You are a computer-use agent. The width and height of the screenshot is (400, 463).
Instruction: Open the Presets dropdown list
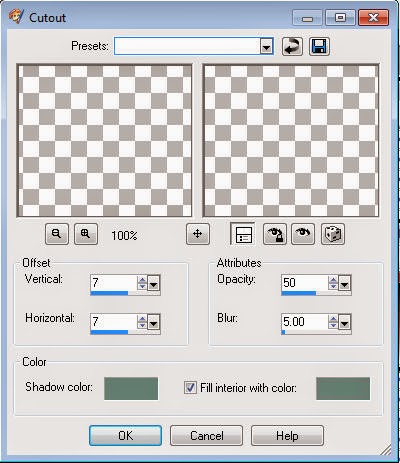[266, 46]
